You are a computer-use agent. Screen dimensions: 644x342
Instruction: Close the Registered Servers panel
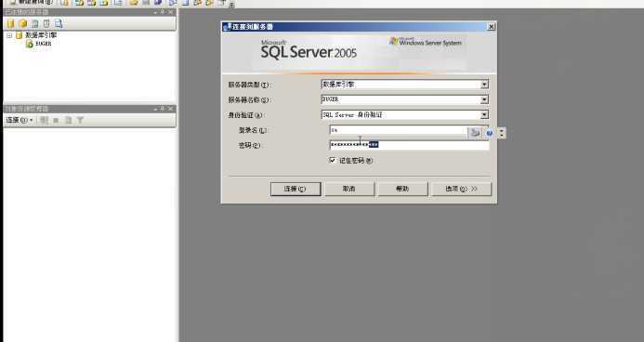point(171,12)
